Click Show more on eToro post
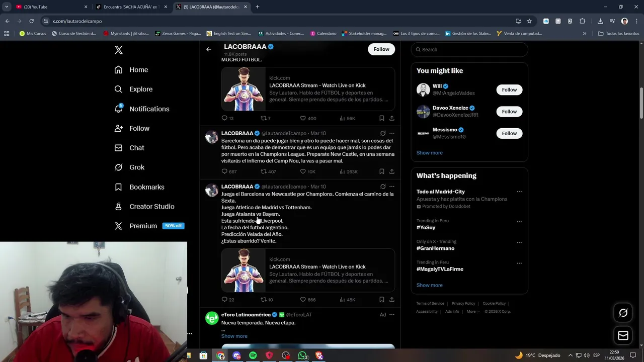The width and height of the screenshot is (644, 362). 234,336
